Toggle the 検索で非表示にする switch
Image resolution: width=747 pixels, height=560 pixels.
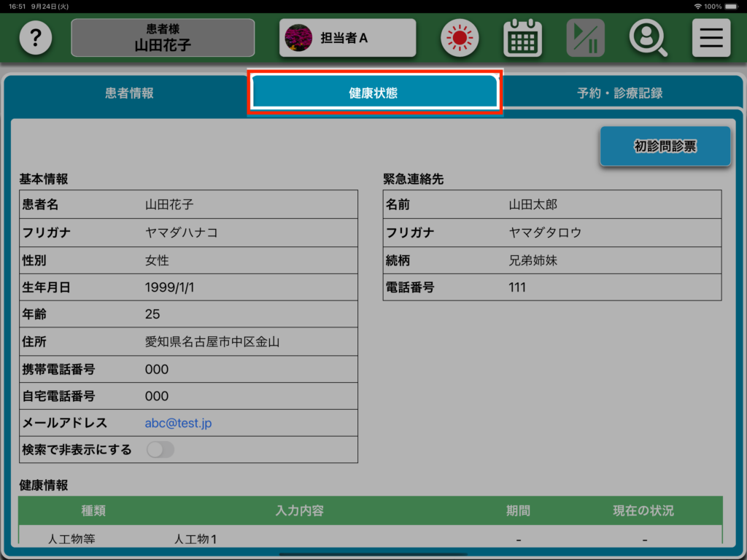point(160,450)
